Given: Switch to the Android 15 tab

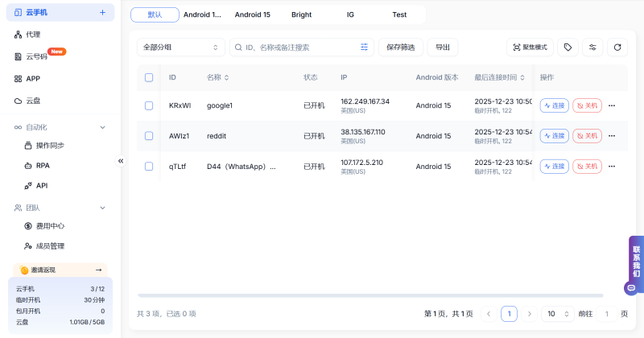Looking at the screenshot, I should [252, 14].
